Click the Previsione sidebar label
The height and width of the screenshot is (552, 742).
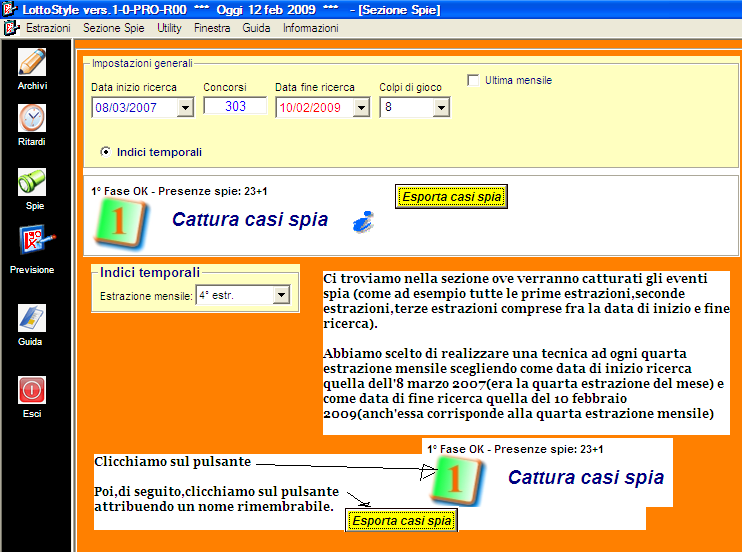pos(32,270)
